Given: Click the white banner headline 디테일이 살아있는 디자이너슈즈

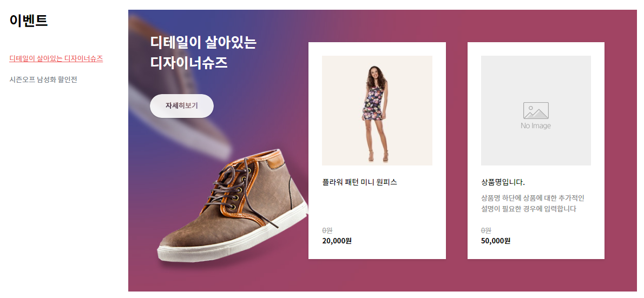Looking at the screenshot, I should (203, 52).
